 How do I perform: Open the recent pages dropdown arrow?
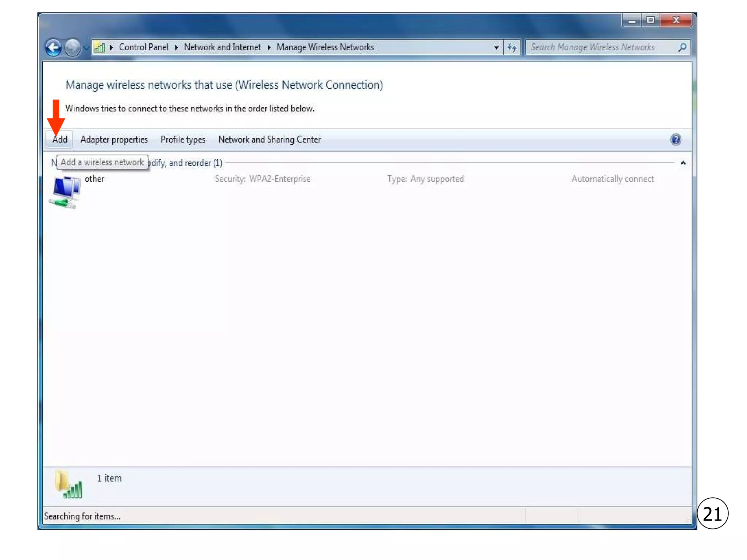pos(86,47)
